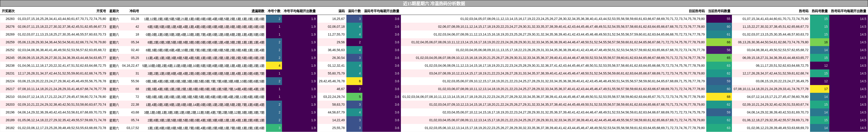Click the 遗漏期数 column header
868x132 pixels.
pyautogui.click(x=258, y=11)
